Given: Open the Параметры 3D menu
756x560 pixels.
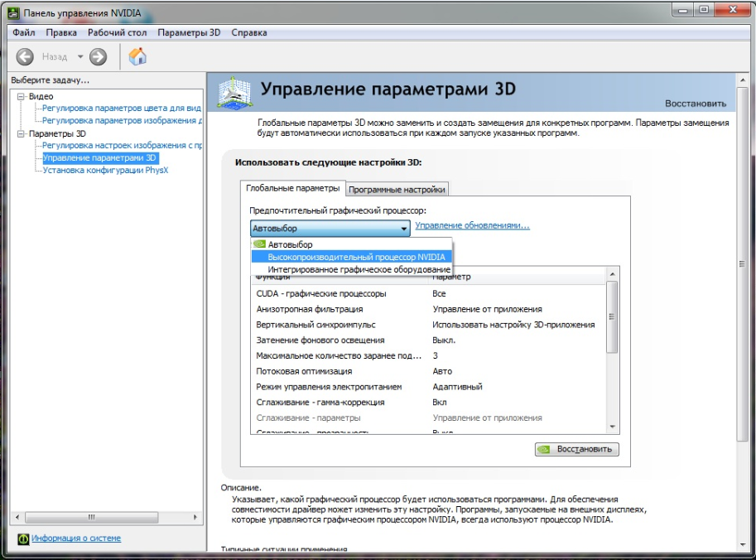Looking at the screenshot, I should pos(189,33).
